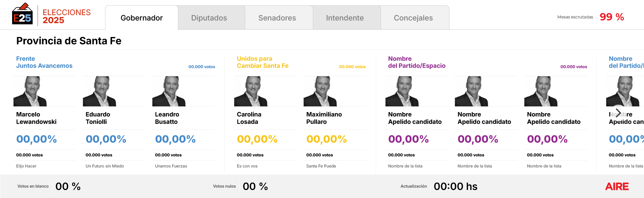Click the AIRE channel logo
The height and width of the screenshot is (198, 644).
click(x=617, y=186)
